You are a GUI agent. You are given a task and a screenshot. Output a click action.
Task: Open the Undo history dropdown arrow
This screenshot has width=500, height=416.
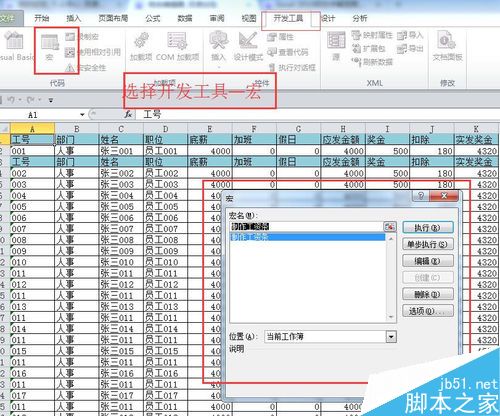tap(20, 100)
